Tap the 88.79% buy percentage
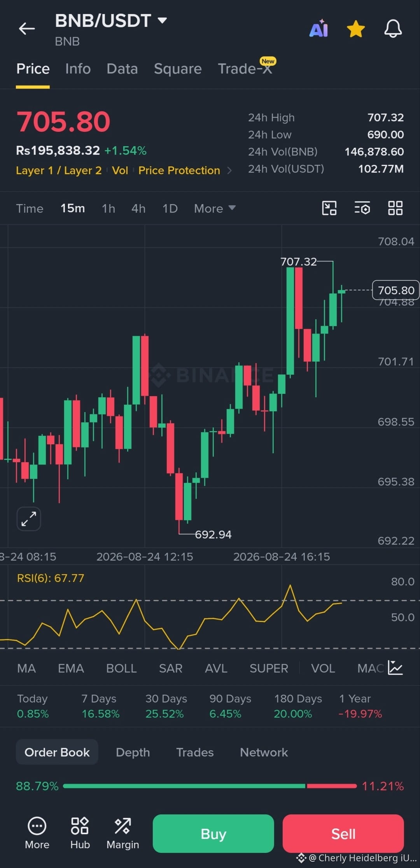Viewport: 420px width, 868px height. tap(37, 786)
